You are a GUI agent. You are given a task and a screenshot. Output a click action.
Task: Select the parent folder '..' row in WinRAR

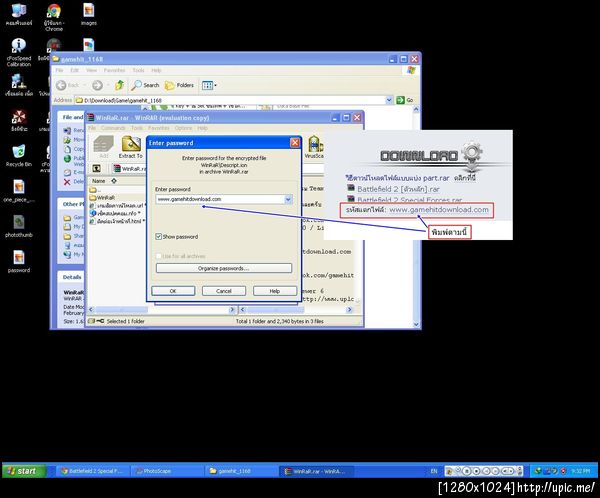click(93, 190)
